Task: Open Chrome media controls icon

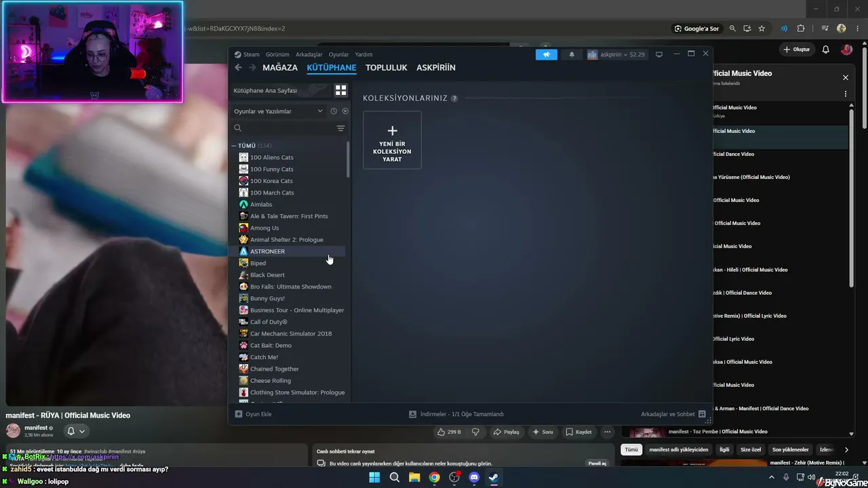Action: pyautogui.click(x=825, y=28)
